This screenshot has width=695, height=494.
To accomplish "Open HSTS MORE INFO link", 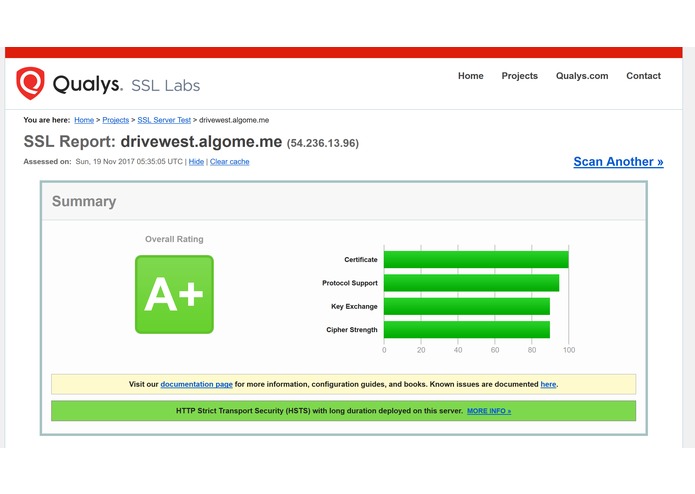I will click(x=489, y=411).
